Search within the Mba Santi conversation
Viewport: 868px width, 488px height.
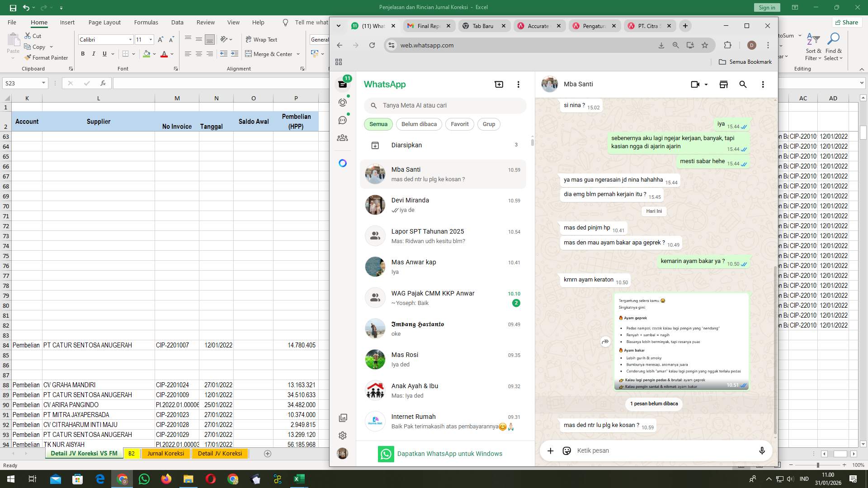[743, 84]
